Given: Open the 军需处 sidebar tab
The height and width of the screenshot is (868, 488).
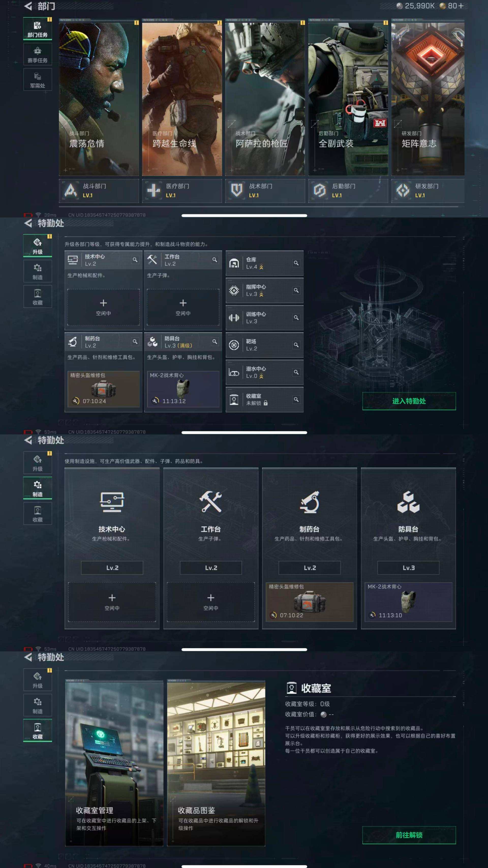Looking at the screenshot, I should coord(37,80).
